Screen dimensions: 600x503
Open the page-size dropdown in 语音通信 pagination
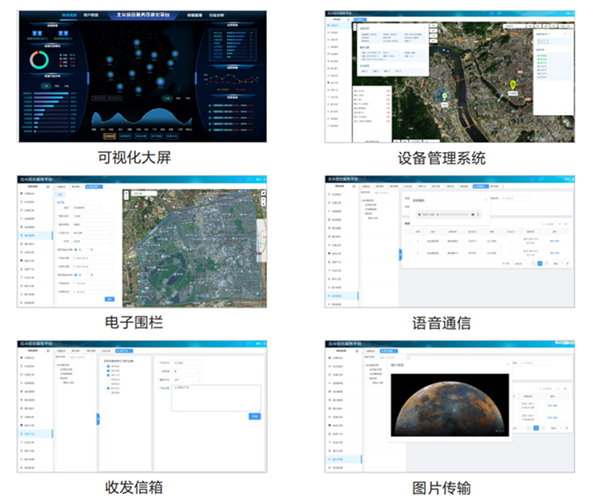pos(519,264)
